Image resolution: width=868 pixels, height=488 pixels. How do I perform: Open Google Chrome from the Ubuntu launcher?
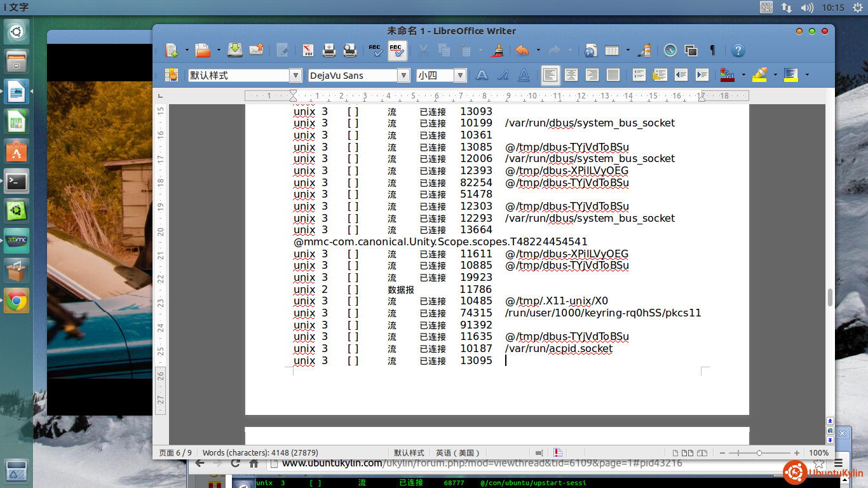click(x=17, y=301)
